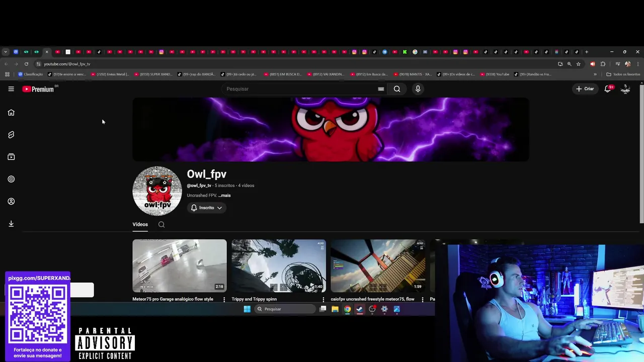Start voice search with the microphone
The image size is (644, 362).
418,89
